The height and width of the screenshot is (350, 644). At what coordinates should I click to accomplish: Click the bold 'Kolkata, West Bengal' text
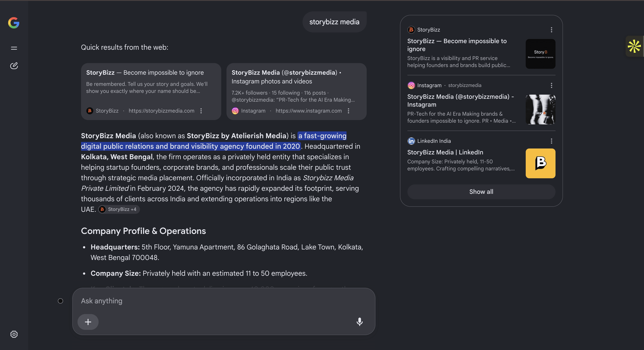click(117, 157)
